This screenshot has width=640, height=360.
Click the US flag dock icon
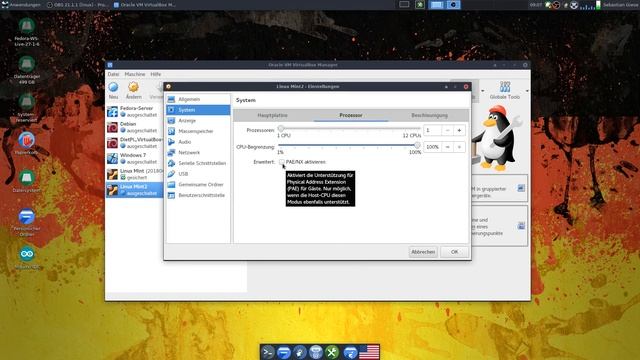(x=369, y=352)
